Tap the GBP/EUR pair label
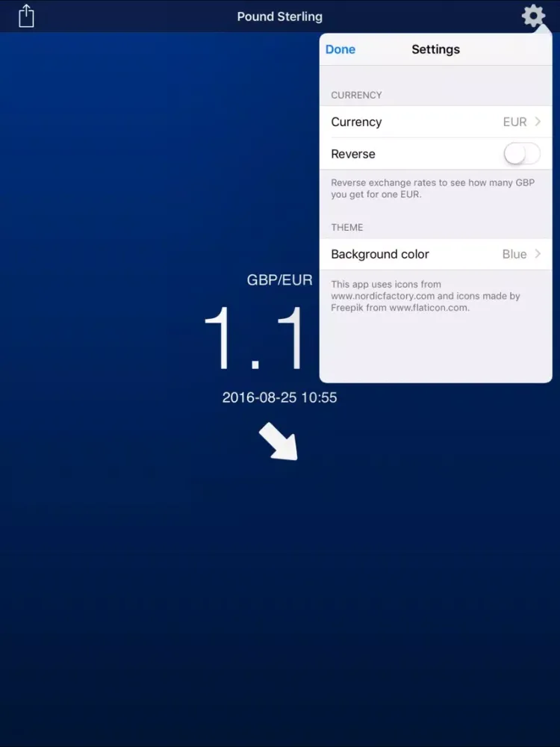The width and height of the screenshot is (560, 747). tap(279, 279)
